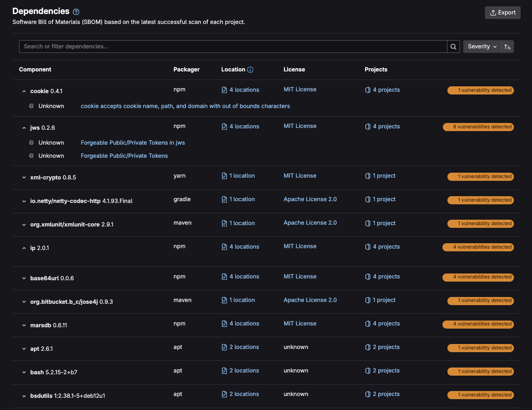View the 4 projects for ip 2.0.1
This screenshot has height=410, width=532.
(386, 246)
